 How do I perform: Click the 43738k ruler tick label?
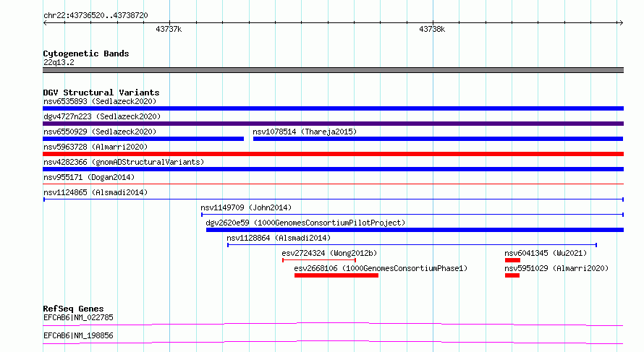pyautogui.click(x=432, y=29)
